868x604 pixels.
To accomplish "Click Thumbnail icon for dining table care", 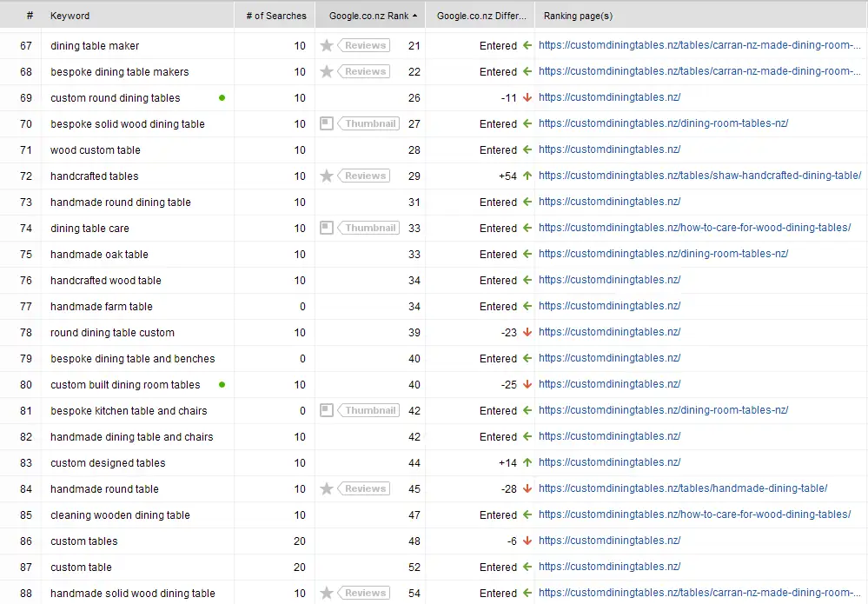I will click(327, 228).
